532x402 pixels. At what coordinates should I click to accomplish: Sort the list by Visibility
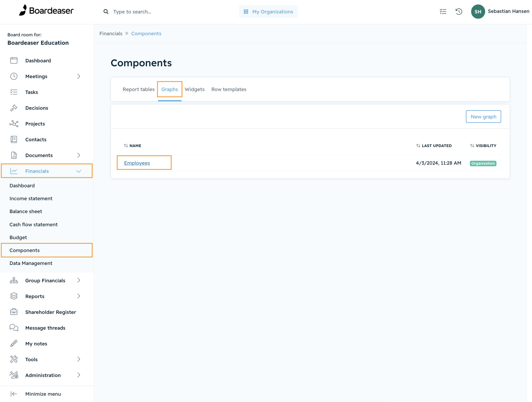483,146
